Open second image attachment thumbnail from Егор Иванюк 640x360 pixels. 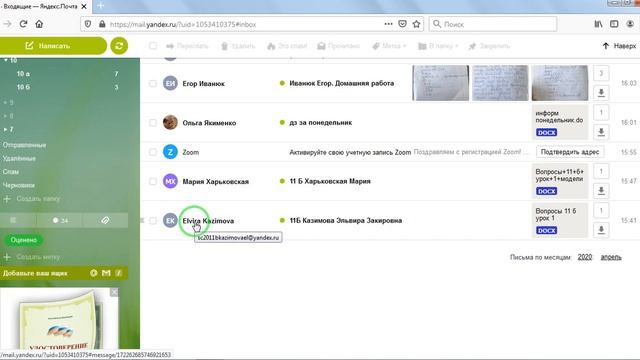point(500,83)
